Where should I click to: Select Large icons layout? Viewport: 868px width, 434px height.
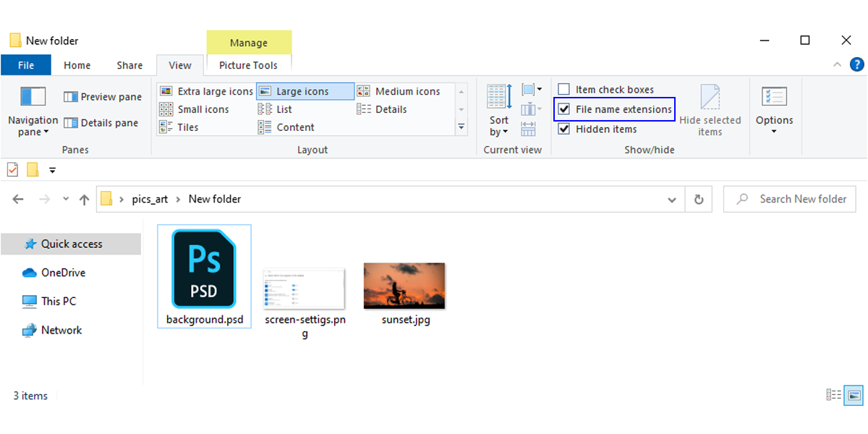[x=305, y=91]
